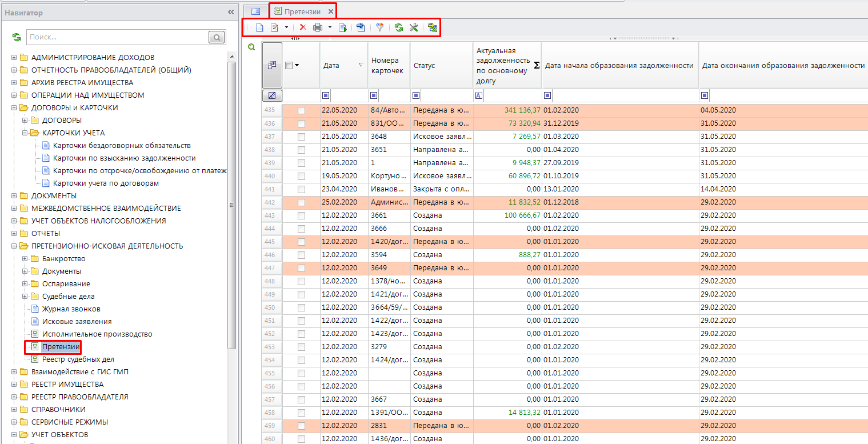Viewport: 868px width, 444px height.
Task: Click the printer icon in toolbar
Action: pos(318,27)
